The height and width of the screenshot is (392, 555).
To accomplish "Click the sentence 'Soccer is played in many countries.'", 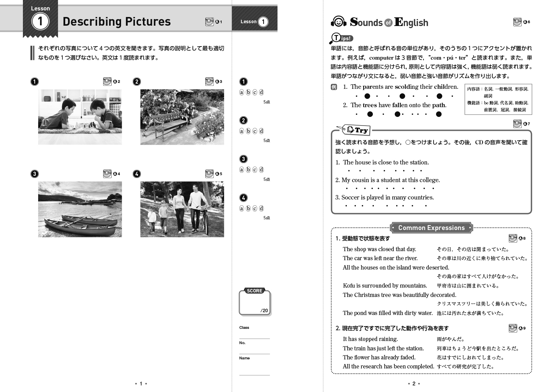I will [387, 197].
